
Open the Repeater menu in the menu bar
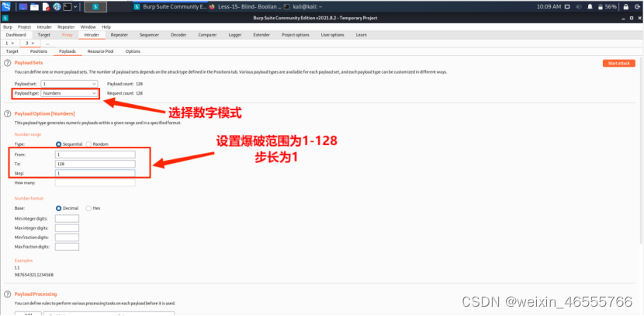point(66,26)
